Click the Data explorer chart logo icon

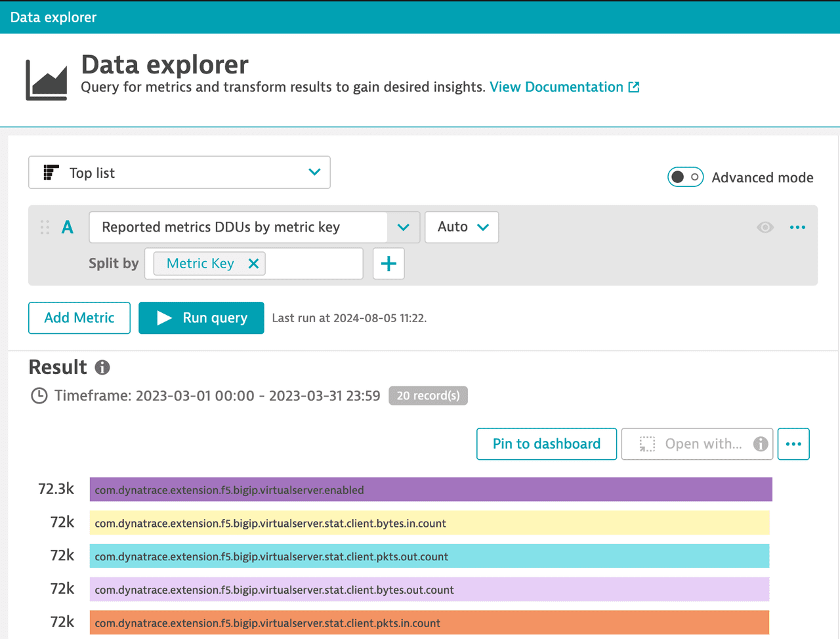coord(47,80)
